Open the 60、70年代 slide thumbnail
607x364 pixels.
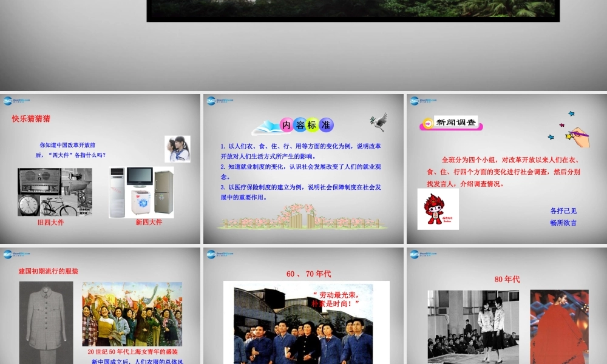(303, 306)
